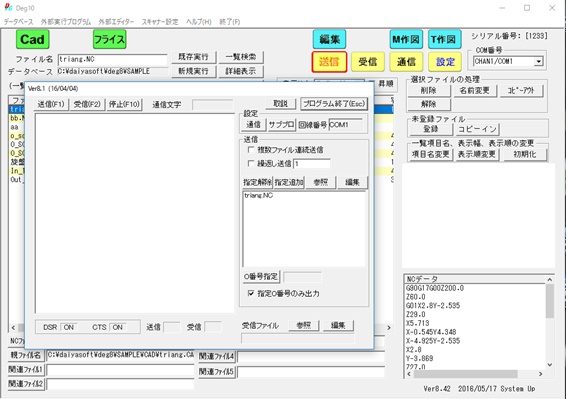The height and width of the screenshot is (399, 569).
Task: Click the 新規実行 button
Action: tap(193, 71)
